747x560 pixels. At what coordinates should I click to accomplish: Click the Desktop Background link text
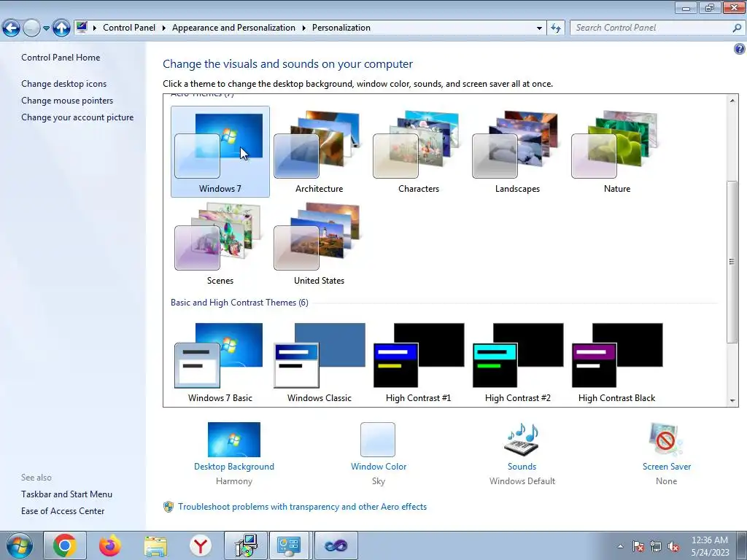click(x=234, y=467)
